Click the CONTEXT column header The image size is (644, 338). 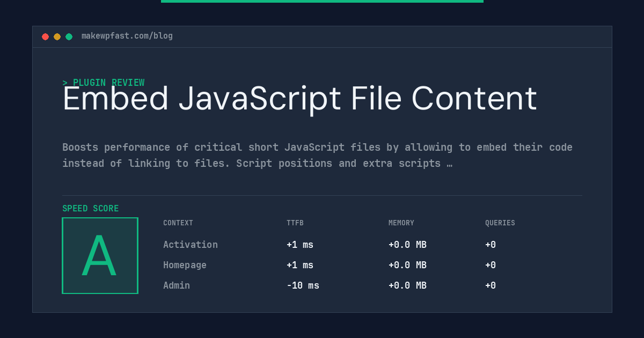pyautogui.click(x=178, y=223)
